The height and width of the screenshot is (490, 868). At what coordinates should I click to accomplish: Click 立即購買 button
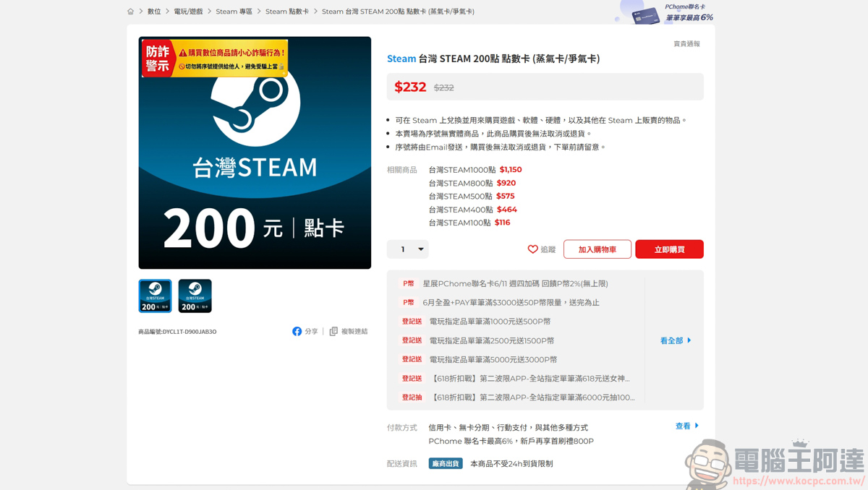point(670,249)
